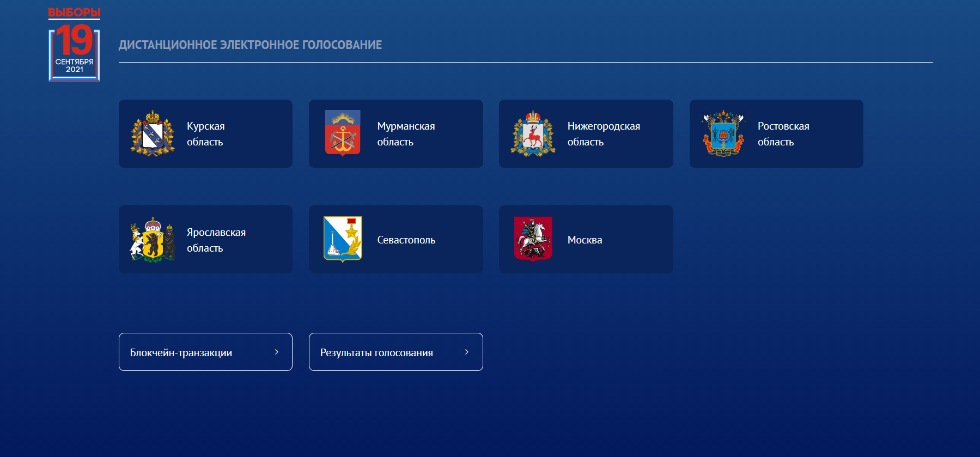Click the Ярославская область coat of arms
The image size is (980, 457).
[x=153, y=240]
